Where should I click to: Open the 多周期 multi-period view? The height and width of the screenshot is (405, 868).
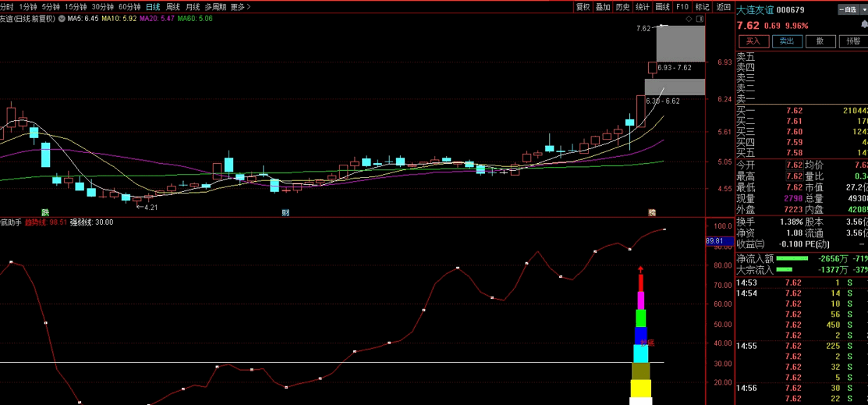[215, 7]
